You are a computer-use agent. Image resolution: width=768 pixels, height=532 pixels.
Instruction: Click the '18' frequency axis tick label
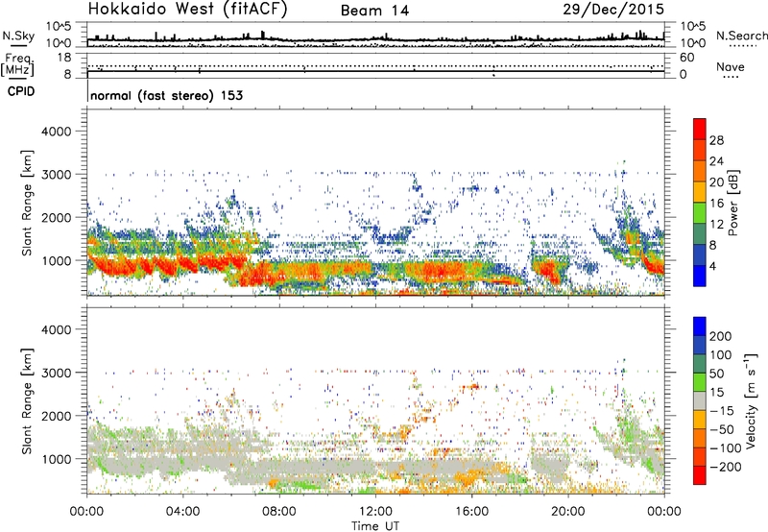pos(64,58)
